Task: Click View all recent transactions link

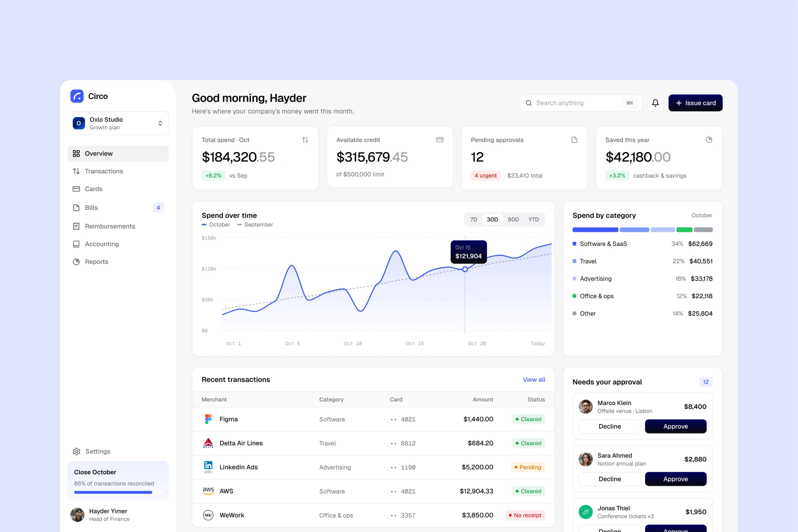Action: click(x=534, y=380)
